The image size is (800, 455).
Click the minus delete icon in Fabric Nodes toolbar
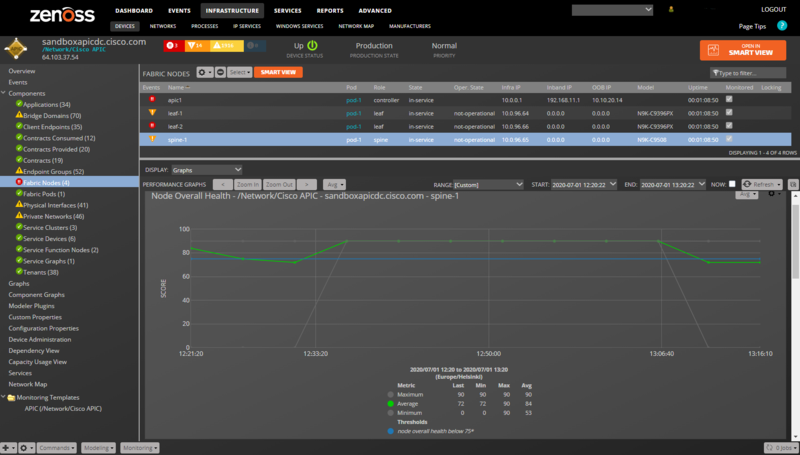[x=220, y=72]
